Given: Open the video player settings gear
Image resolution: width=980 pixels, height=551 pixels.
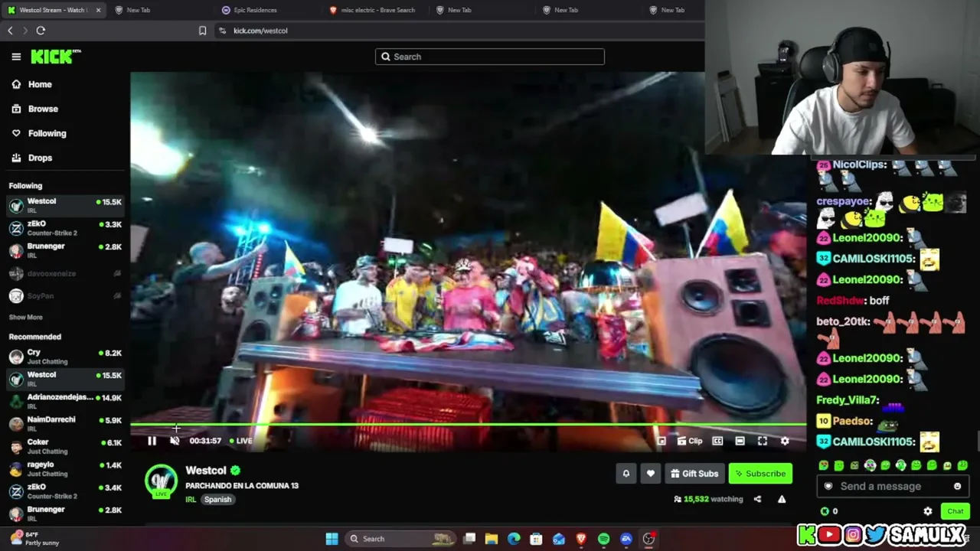Looking at the screenshot, I should tap(785, 441).
